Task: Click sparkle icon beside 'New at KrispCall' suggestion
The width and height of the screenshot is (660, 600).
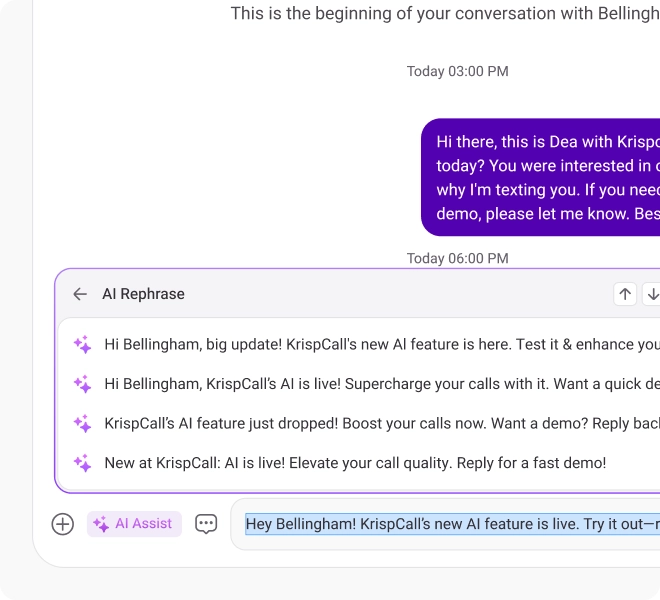Action: tap(82, 463)
